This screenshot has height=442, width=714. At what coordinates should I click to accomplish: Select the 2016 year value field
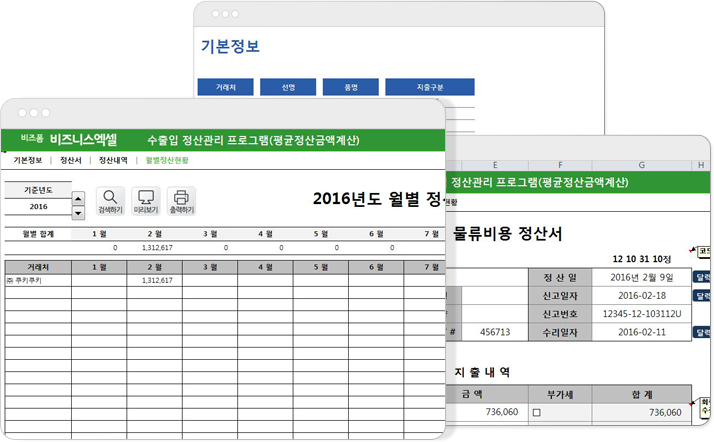[38, 207]
